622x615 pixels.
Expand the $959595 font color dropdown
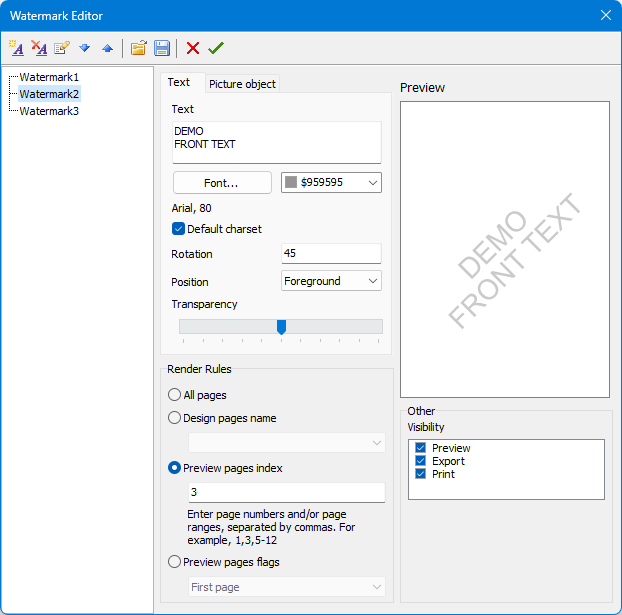(331, 182)
